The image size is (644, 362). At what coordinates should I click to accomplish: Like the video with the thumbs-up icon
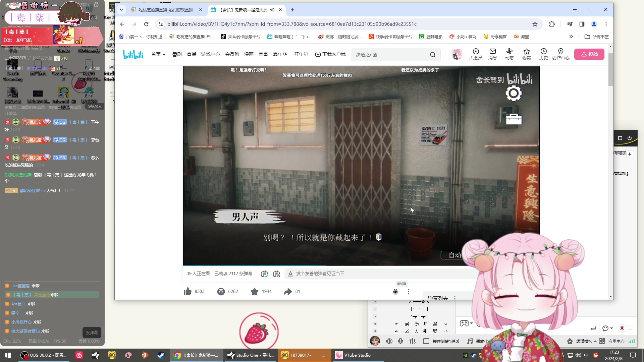(x=187, y=292)
